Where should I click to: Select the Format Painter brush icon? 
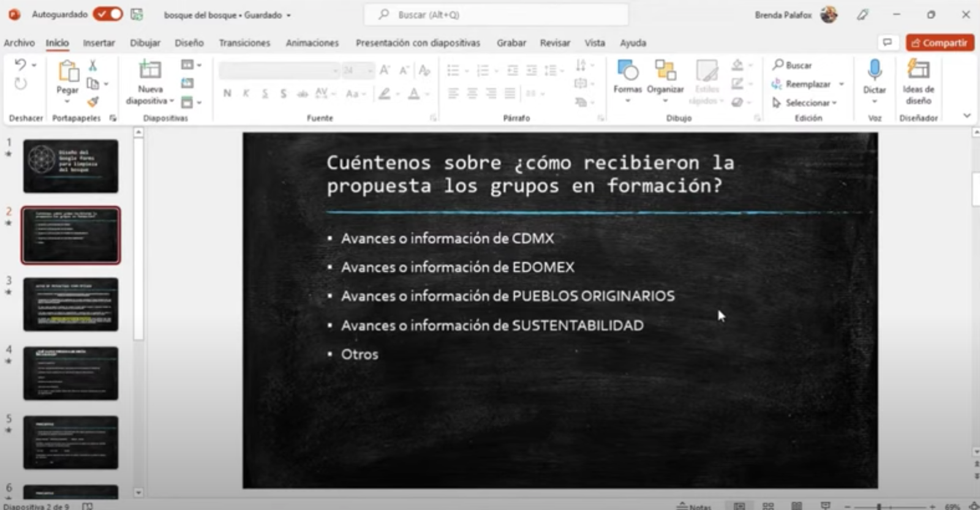point(92,102)
